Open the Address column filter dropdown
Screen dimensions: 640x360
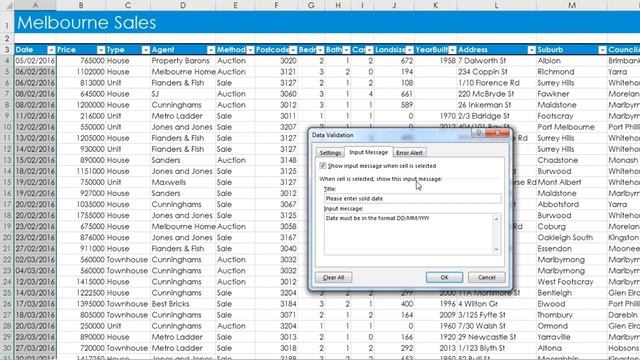pos(531,50)
